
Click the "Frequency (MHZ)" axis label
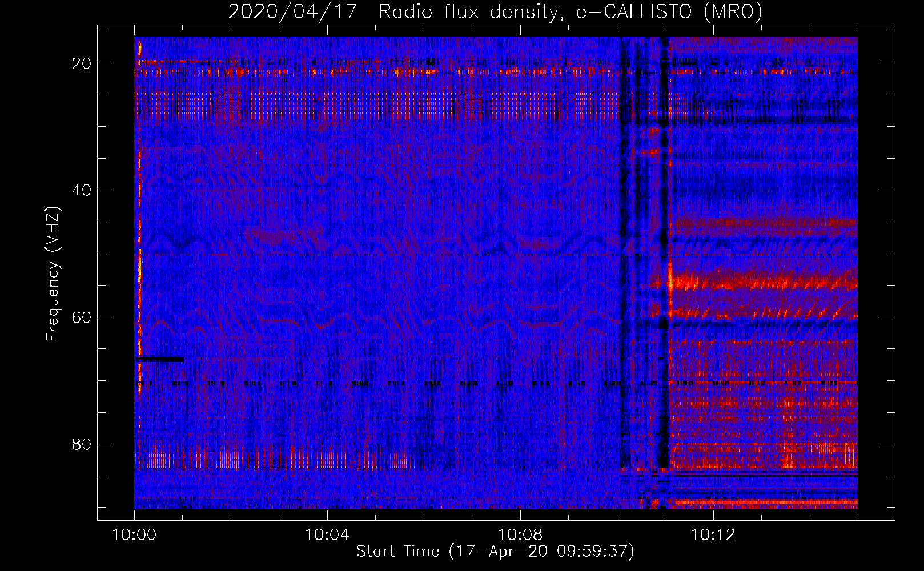[53, 274]
